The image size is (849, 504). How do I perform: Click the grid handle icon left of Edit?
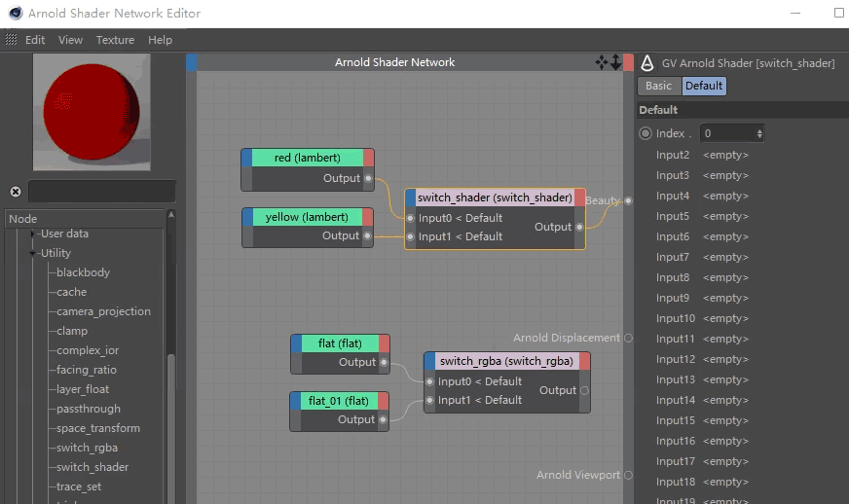tap(11, 40)
